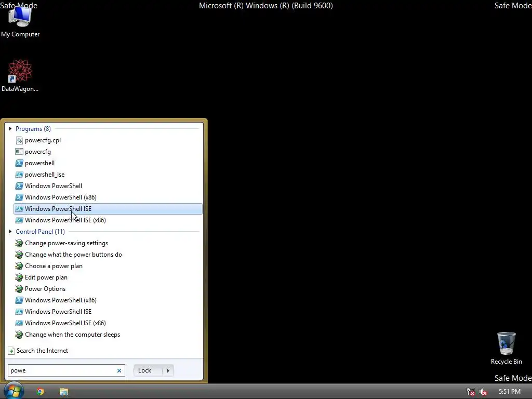Open Windows PowerShell (x86) under Programs
532x399 pixels.
[108, 197]
